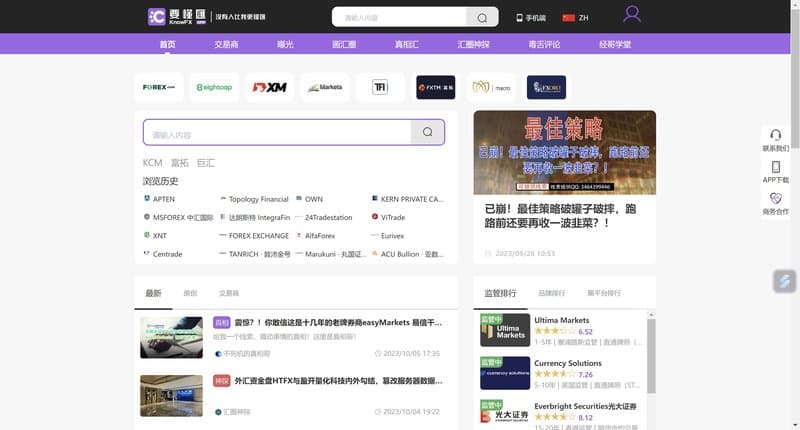The width and height of the screenshot is (800, 430).
Task: Open the Eightcap broker logo tile
Action: tap(214, 87)
